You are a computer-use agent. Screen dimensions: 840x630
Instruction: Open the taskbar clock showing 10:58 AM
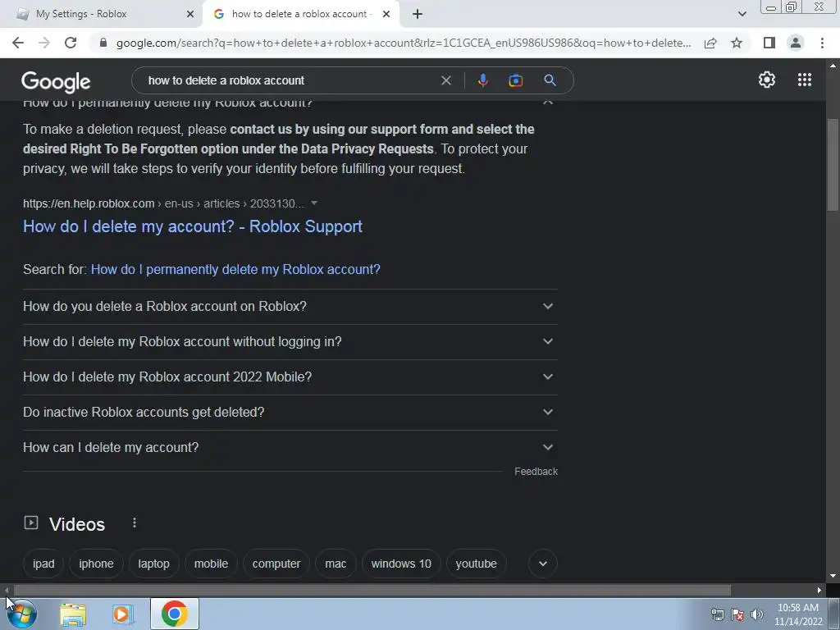coord(798,614)
